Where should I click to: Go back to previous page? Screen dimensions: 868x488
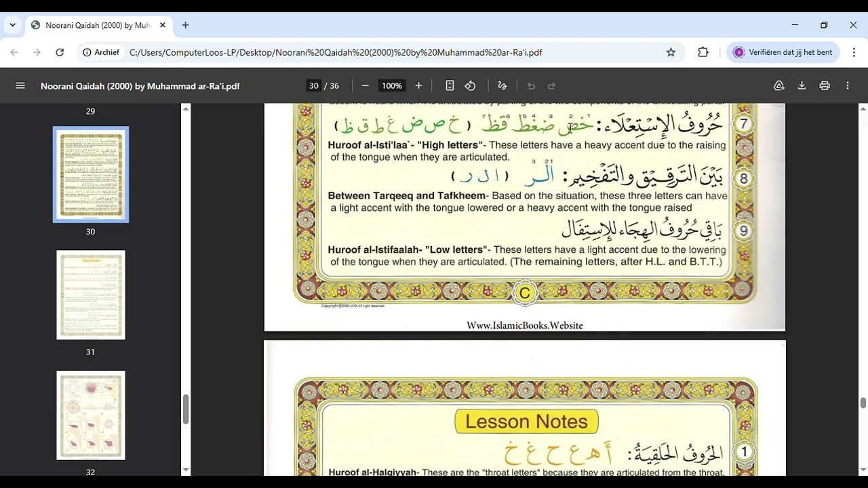pos(14,52)
